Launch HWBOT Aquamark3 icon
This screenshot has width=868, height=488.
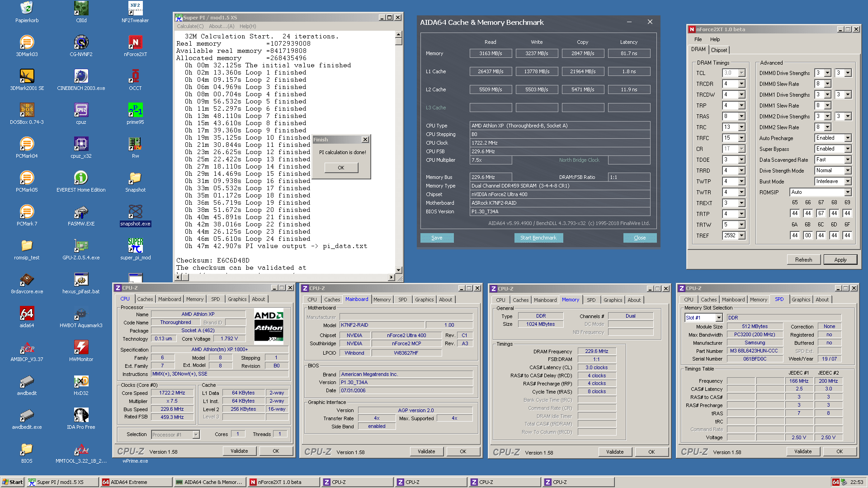(81, 317)
